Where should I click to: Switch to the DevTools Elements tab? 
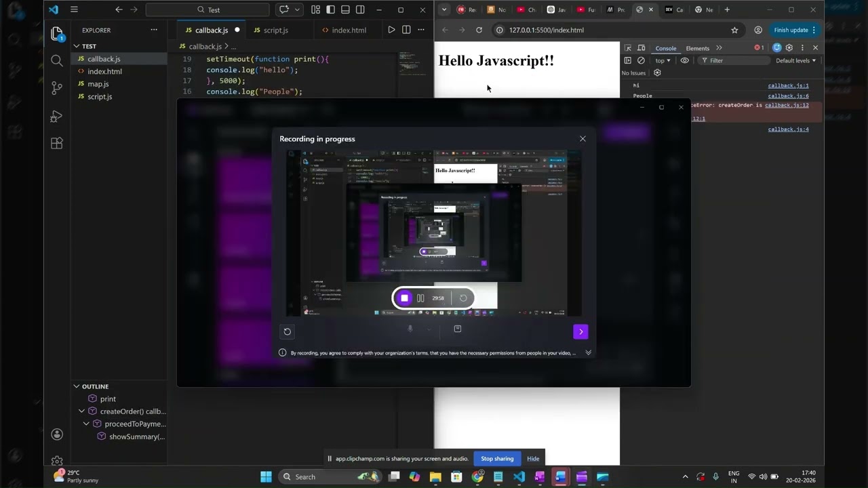click(x=698, y=48)
